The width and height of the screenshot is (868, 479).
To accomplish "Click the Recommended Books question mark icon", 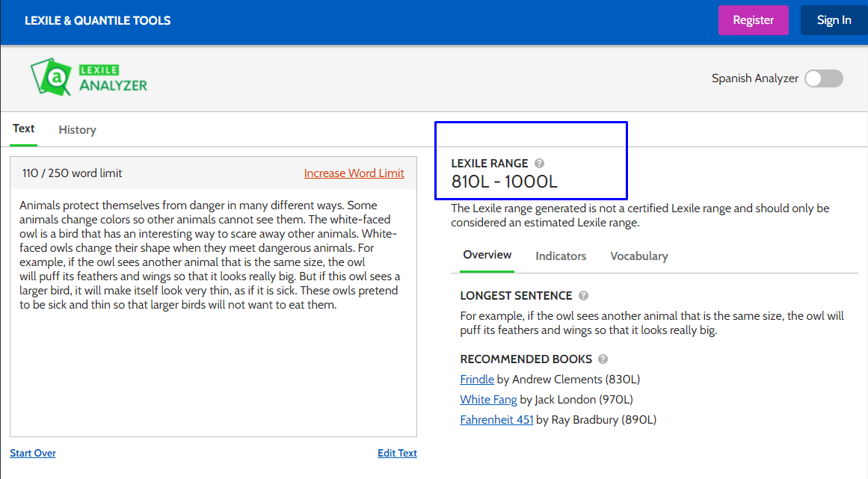I will (x=603, y=359).
